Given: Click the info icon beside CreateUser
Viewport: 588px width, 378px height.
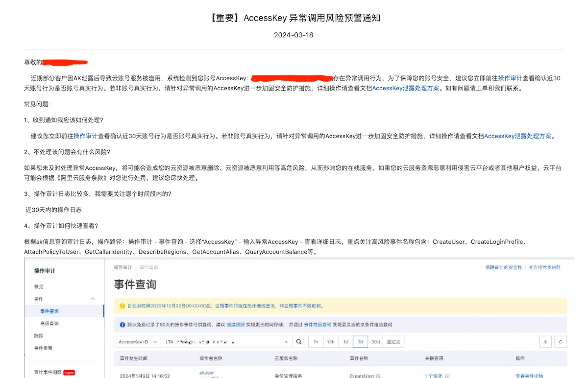Looking at the screenshot, I should point(378,376).
